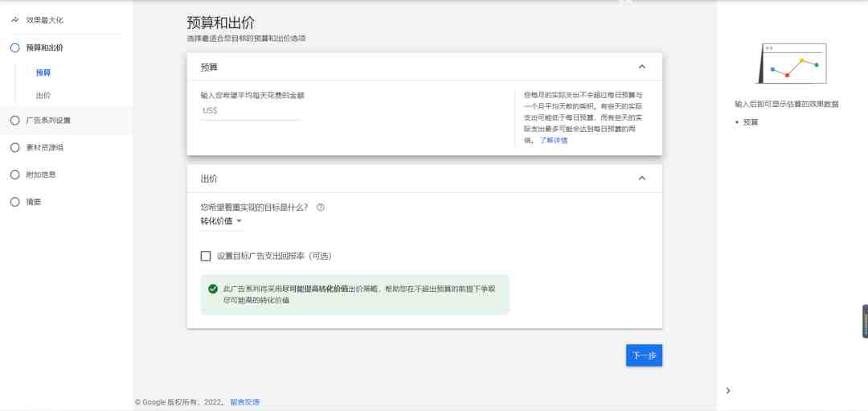
Task: Open the 效果最大化 campaign type step
Action: coord(45,20)
